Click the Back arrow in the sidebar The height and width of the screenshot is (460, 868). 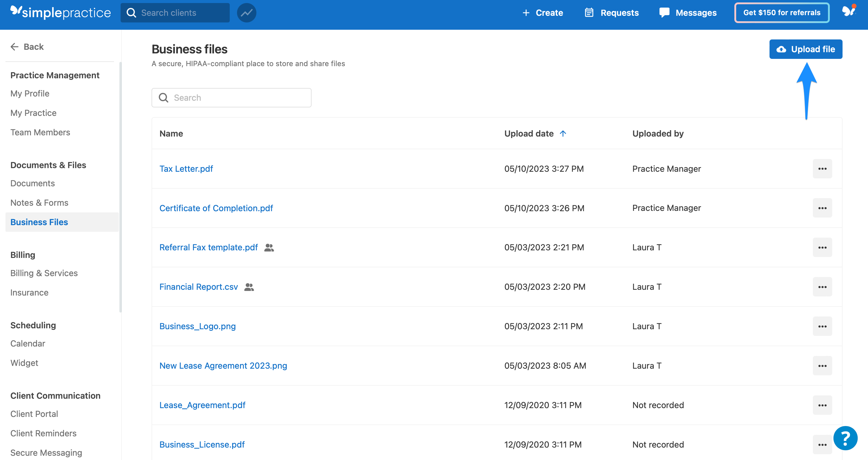tap(14, 46)
